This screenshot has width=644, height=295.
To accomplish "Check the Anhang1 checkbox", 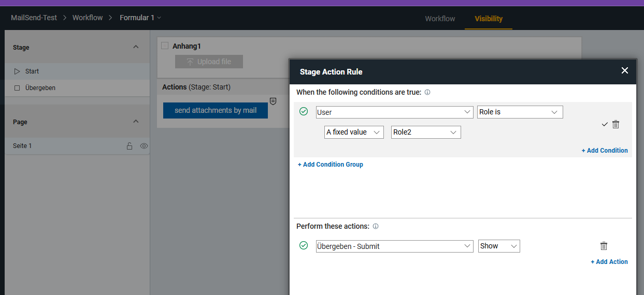I will pos(165,46).
